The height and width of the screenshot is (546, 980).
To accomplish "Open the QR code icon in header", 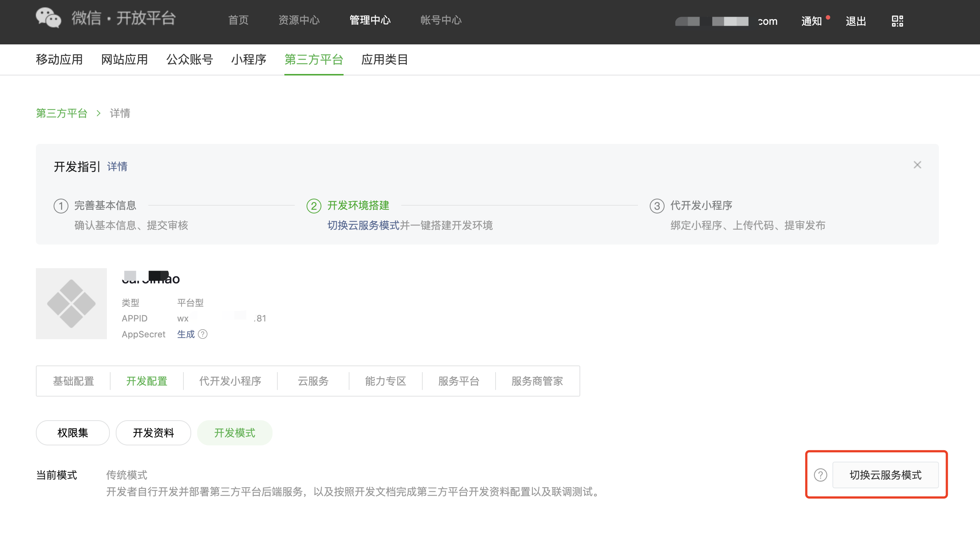I will click(897, 21).
